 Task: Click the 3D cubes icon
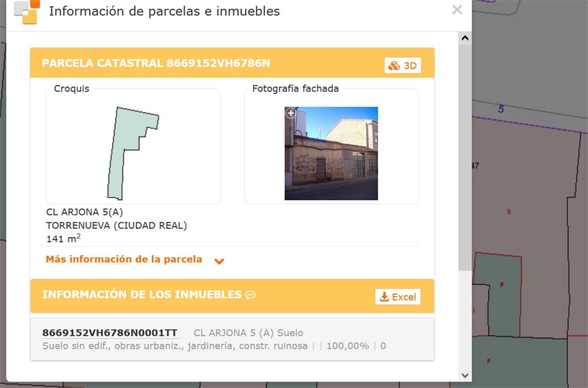(x=394, y=66)
